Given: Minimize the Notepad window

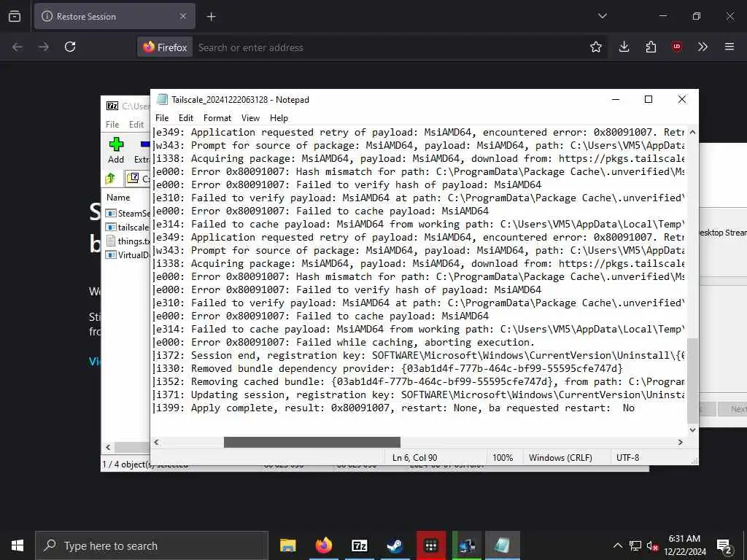Looking at the screenshot, I should [x=616, y=99].
